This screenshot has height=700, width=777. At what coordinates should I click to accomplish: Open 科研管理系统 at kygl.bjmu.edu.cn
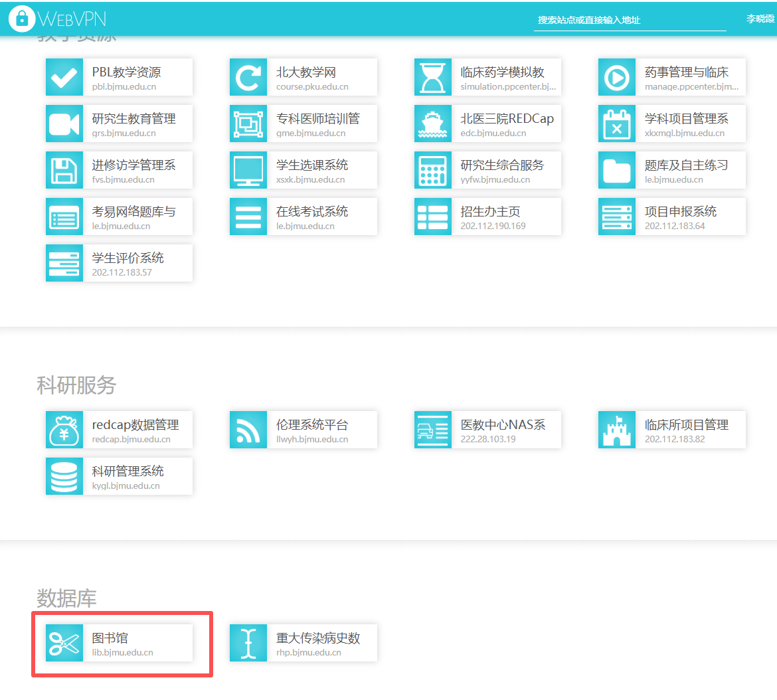[128, 477]
